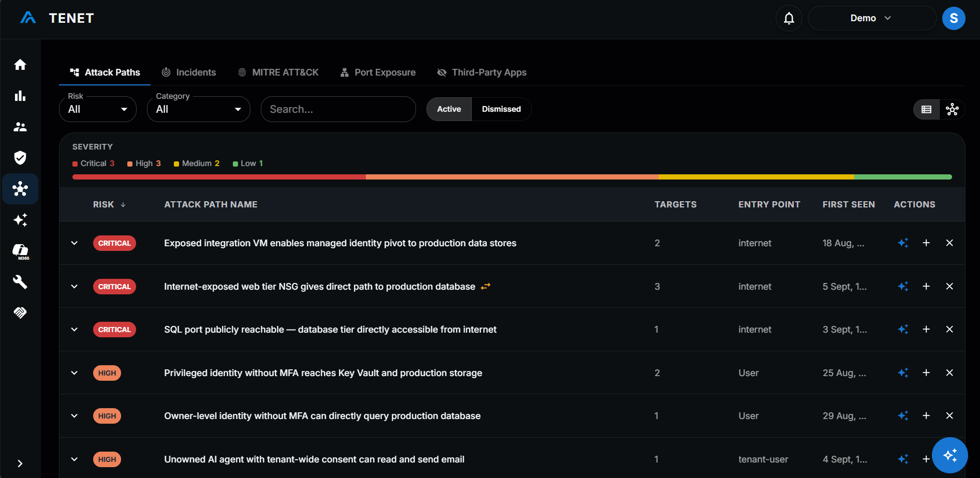Focus the Search input field

(338, 109)
